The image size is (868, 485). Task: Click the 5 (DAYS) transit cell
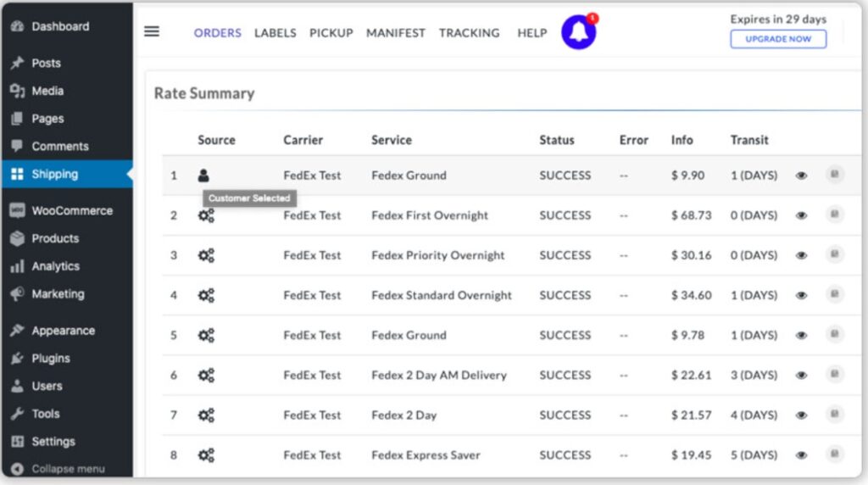pos(754,455)
